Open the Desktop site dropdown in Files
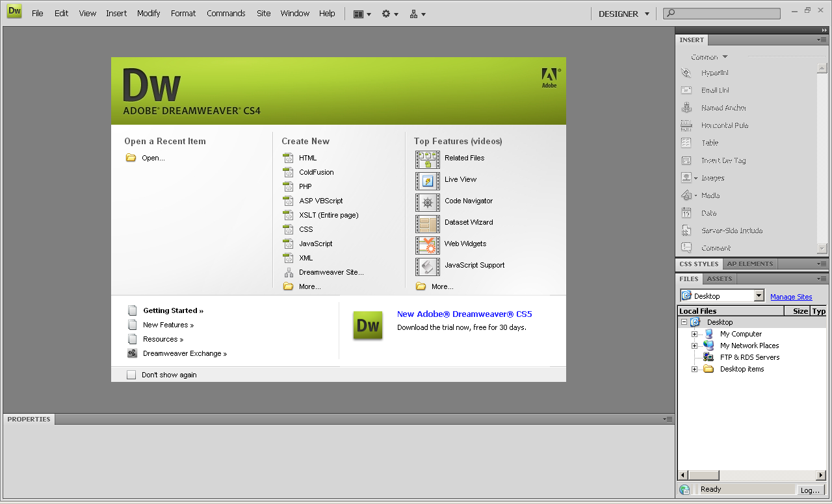Viewport: 832px width, 504px height. pos(759,296)
